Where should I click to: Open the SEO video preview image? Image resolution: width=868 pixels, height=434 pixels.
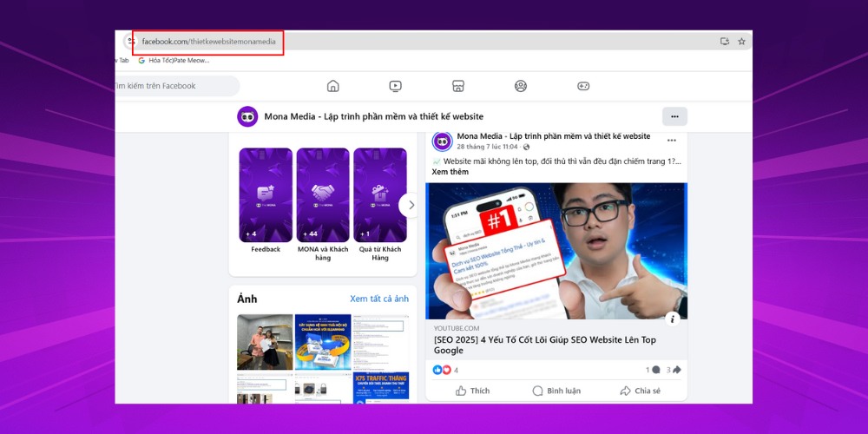(x=556, y=251)
